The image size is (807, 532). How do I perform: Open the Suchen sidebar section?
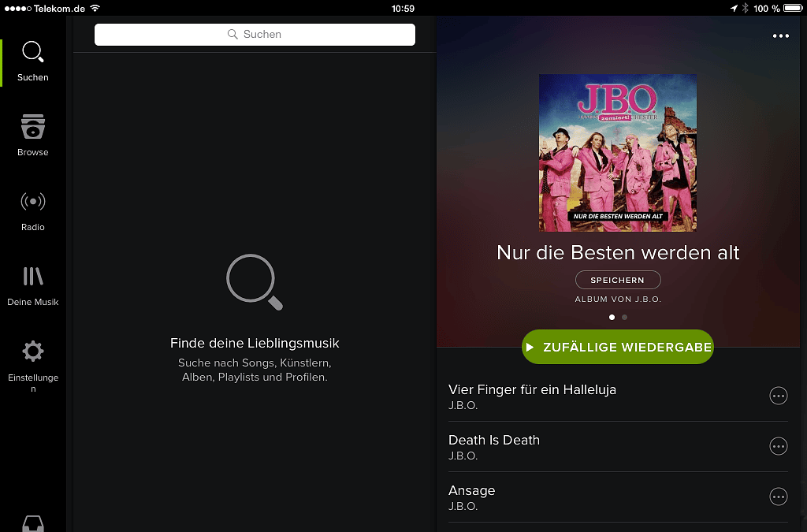tap(33, 61)
